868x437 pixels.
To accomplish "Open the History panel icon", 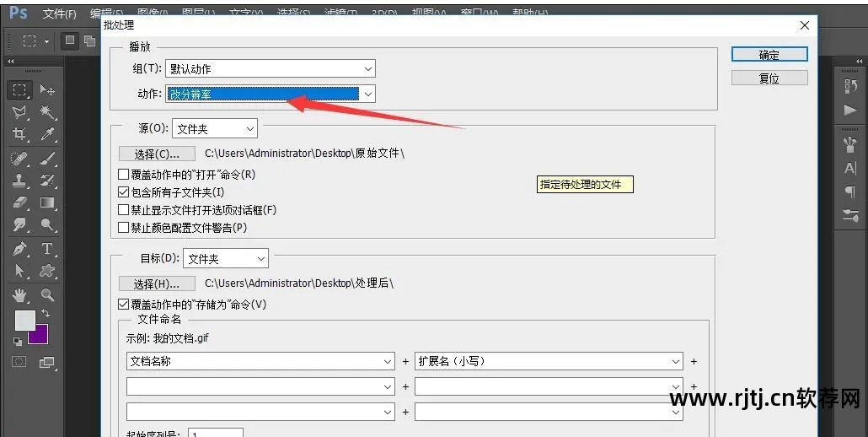I will coord(850,86).
